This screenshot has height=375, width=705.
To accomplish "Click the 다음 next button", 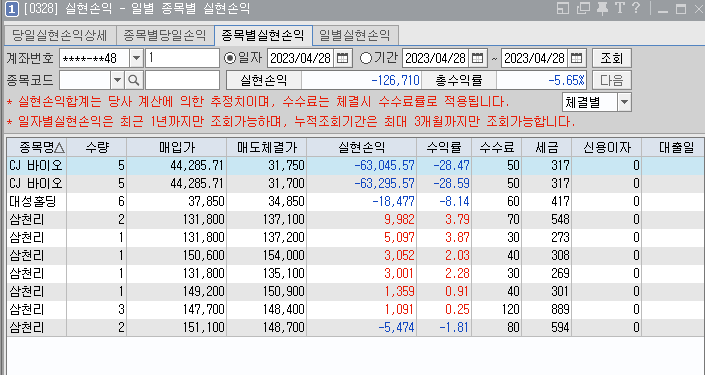I will (611, 80).
